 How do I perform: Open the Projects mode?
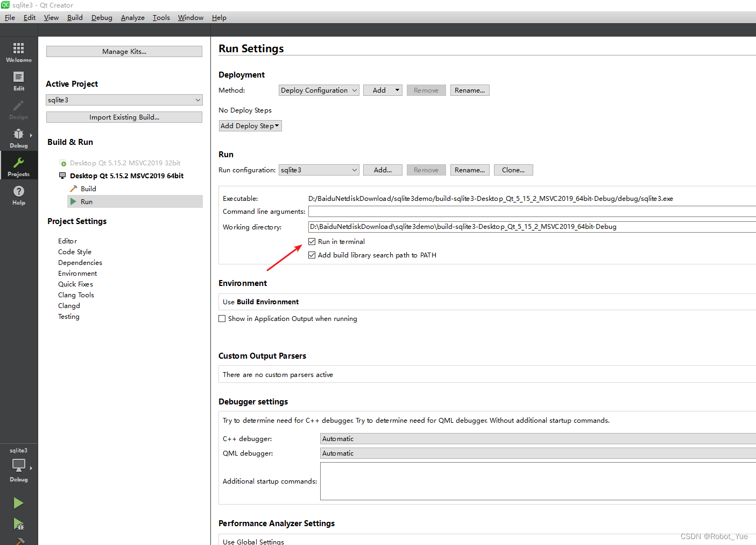[x=19, y=166]
